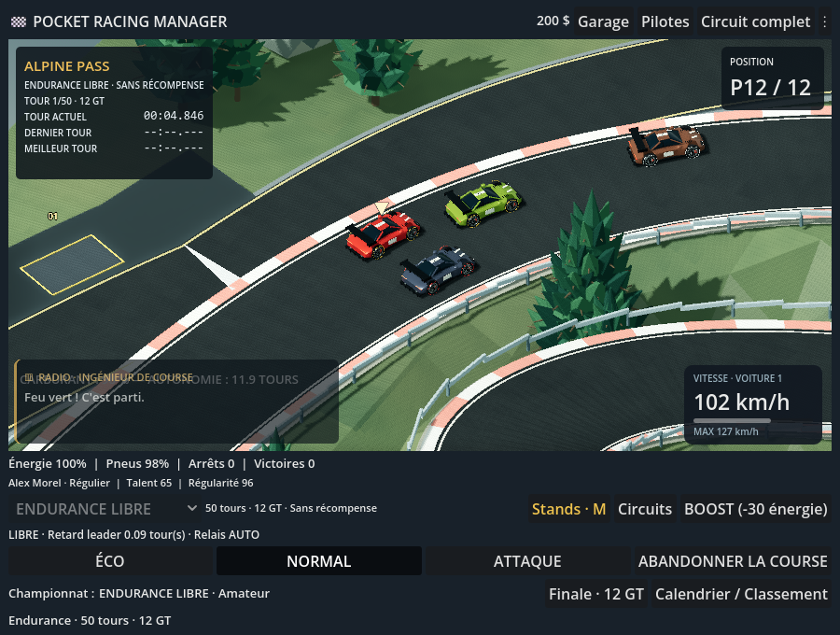Click the Pneus 98% stat
Viewport: 840px width, 635px height.
point(137,463)
